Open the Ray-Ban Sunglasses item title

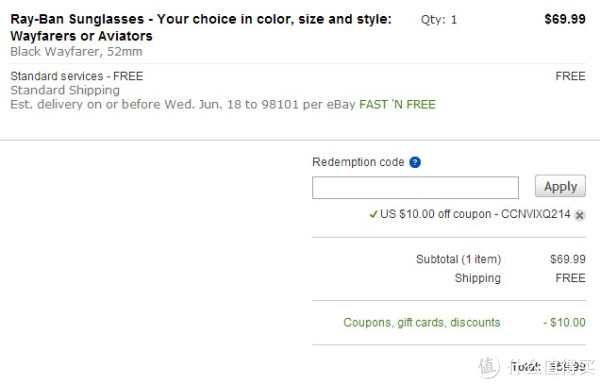click(201, 27)
